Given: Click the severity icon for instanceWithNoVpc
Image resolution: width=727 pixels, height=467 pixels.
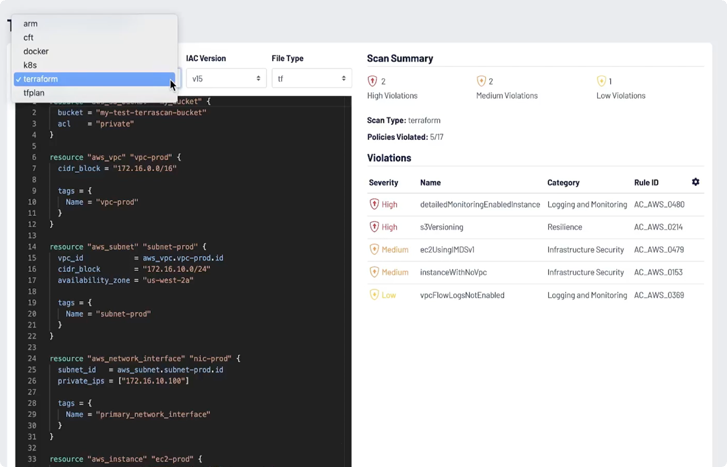Looking at the screenshot, I should click(375, 272).
